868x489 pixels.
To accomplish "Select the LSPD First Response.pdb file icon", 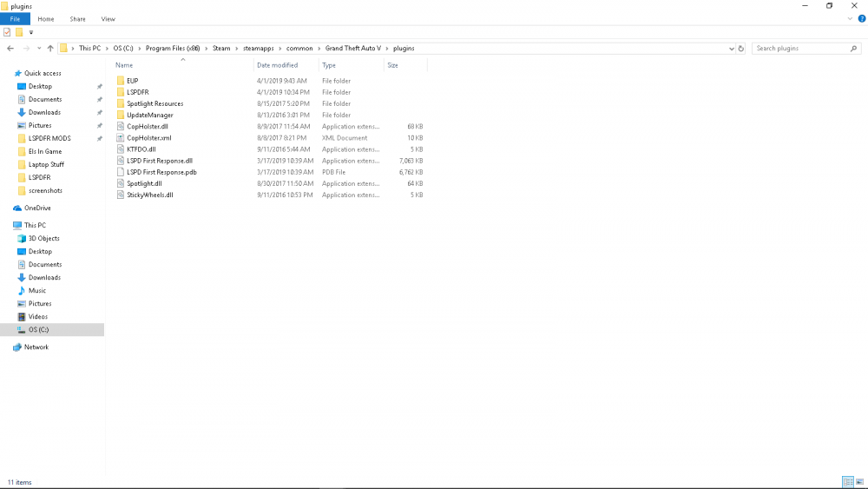I will pos(121,172).
